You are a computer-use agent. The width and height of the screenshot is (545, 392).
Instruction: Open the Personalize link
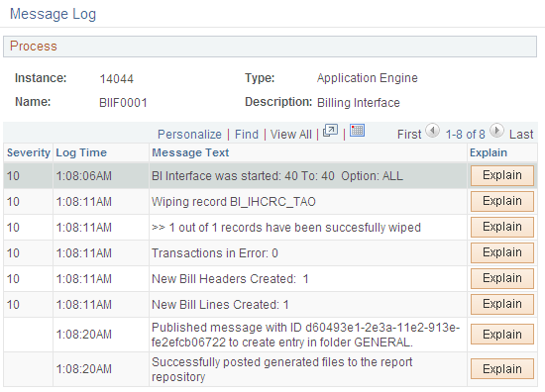[x=189, y=135]
